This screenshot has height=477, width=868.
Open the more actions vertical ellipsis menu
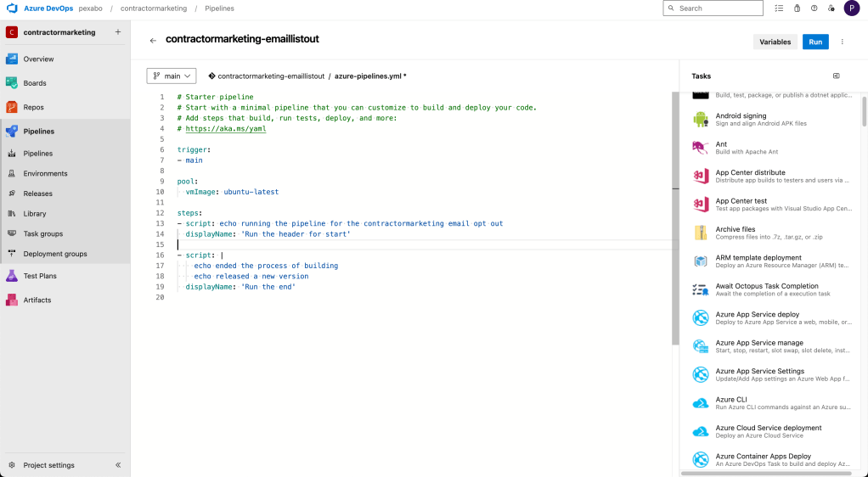842,42
